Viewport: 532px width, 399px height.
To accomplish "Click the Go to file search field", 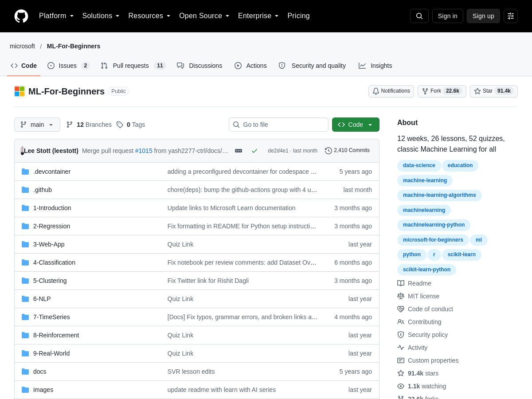I will (x=278, y=125).
